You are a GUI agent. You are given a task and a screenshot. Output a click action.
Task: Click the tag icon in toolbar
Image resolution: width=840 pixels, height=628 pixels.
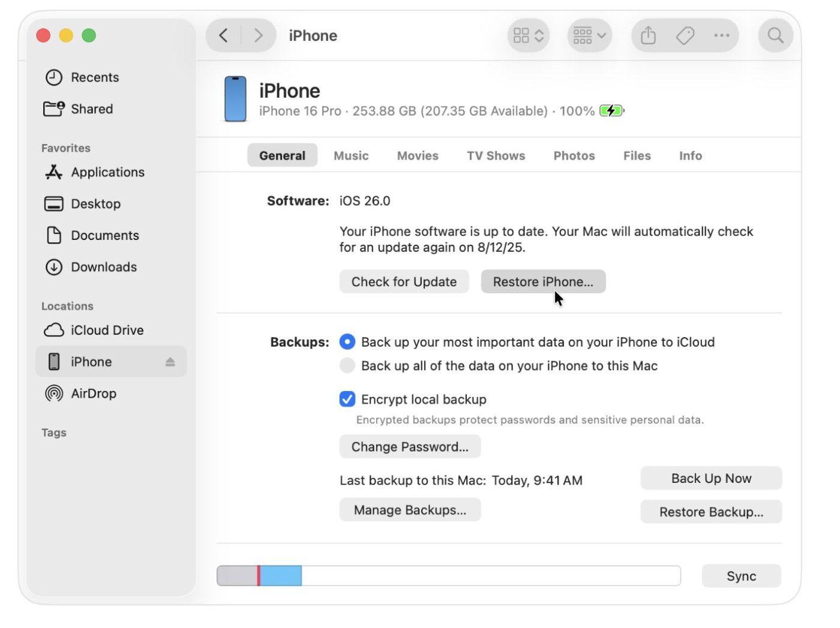coord(685,36)
